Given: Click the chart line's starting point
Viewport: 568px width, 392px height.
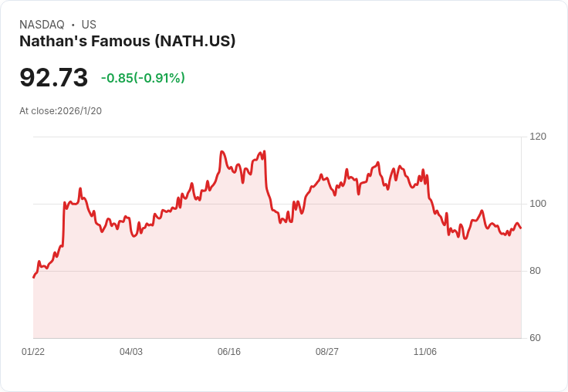Looking at the screenshot, I should tap(33, 277).
